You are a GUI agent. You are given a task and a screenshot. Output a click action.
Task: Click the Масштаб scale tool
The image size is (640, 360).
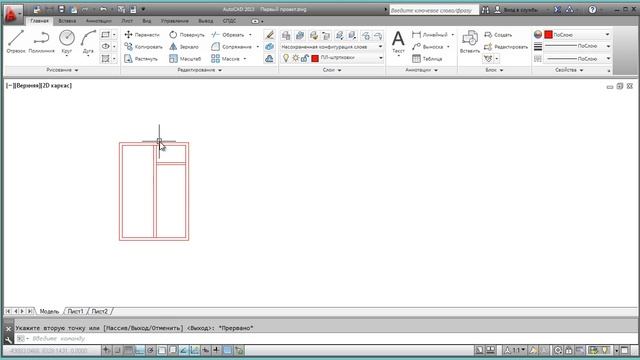pyautogui.click(x=185, y=59)
